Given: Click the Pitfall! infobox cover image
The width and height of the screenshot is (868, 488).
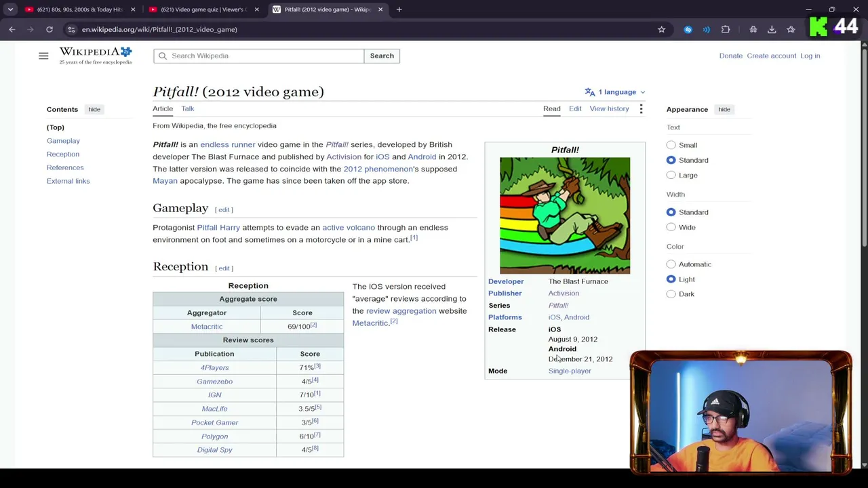Looking at the screenshot, I should (565, 216).
